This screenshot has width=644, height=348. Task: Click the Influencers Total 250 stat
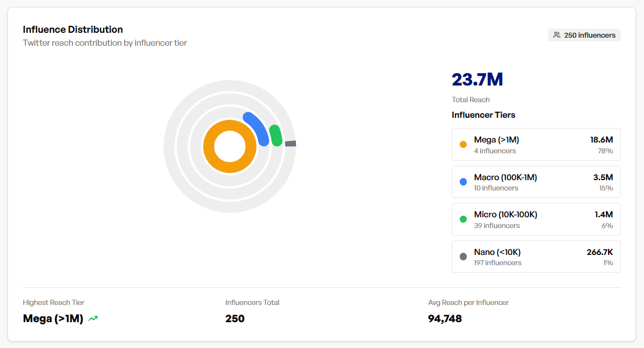[235, 318]
